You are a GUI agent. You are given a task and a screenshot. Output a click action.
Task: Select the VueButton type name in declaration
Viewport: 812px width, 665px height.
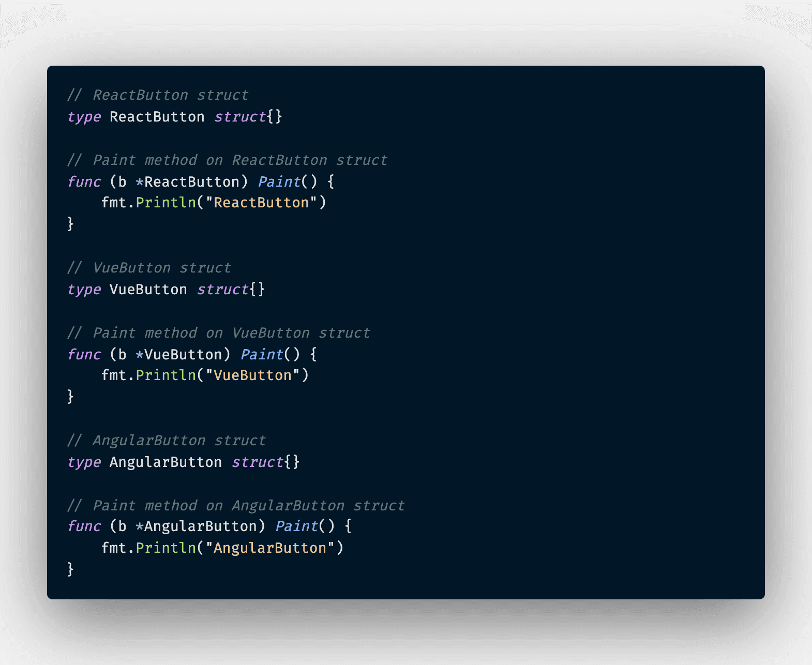click(148, 290)
